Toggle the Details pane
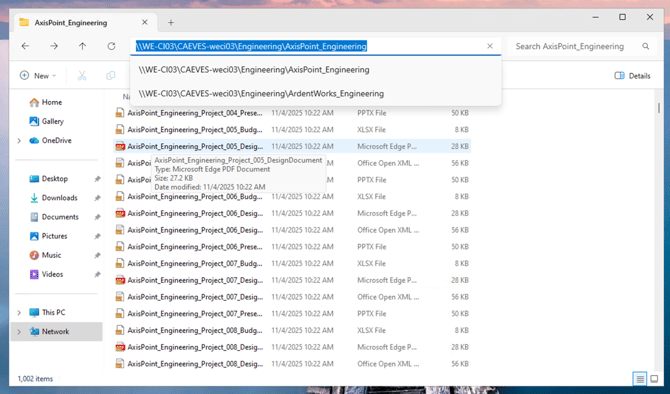 pyautogui.click(x=632, y=76)
